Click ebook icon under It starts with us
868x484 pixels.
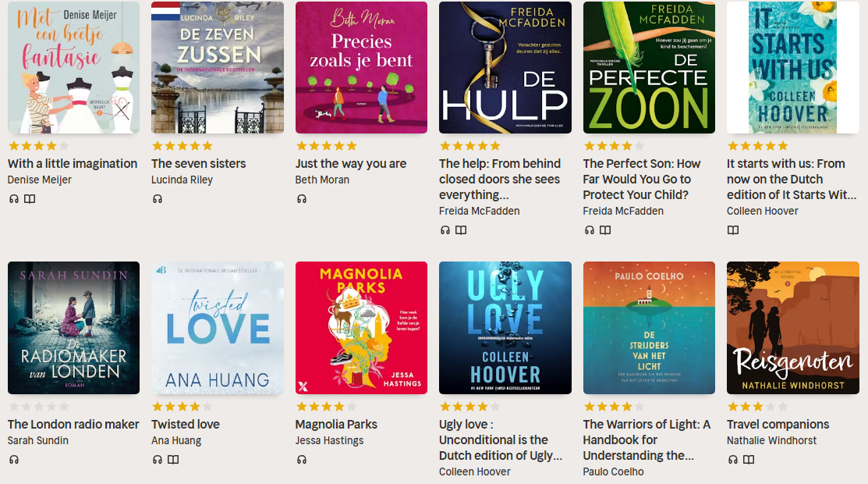point(733,230)
